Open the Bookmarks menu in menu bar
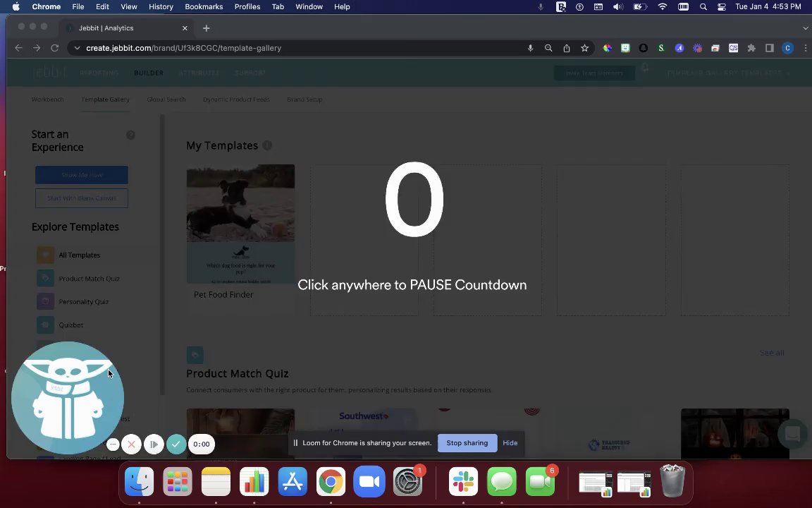 pyautogui.click(x=204, y=7)
